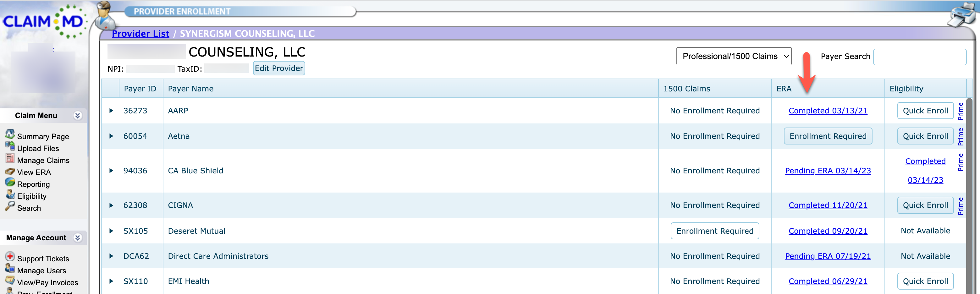
Task: Open the Reporting icon in sidebar
Action: click(10, 182)
